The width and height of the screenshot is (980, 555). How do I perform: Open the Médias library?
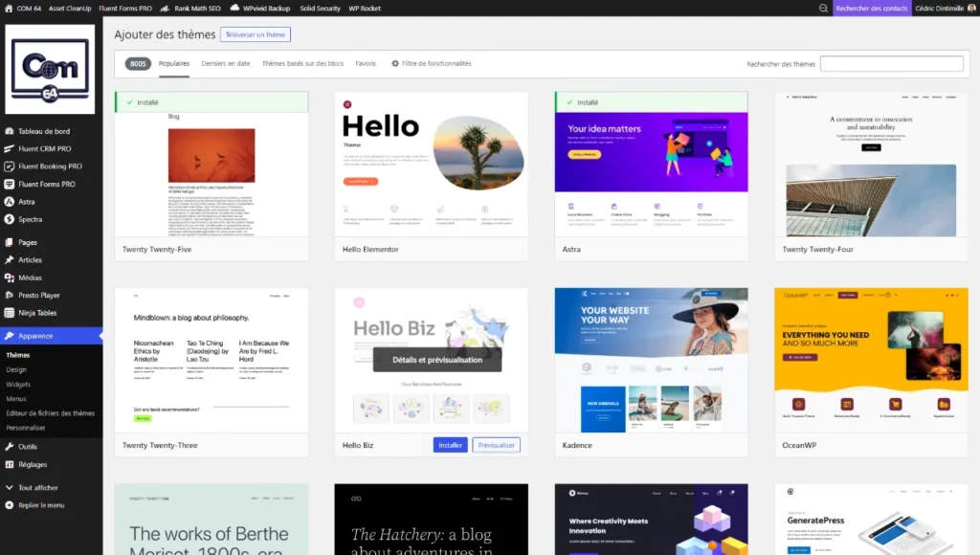33,277
